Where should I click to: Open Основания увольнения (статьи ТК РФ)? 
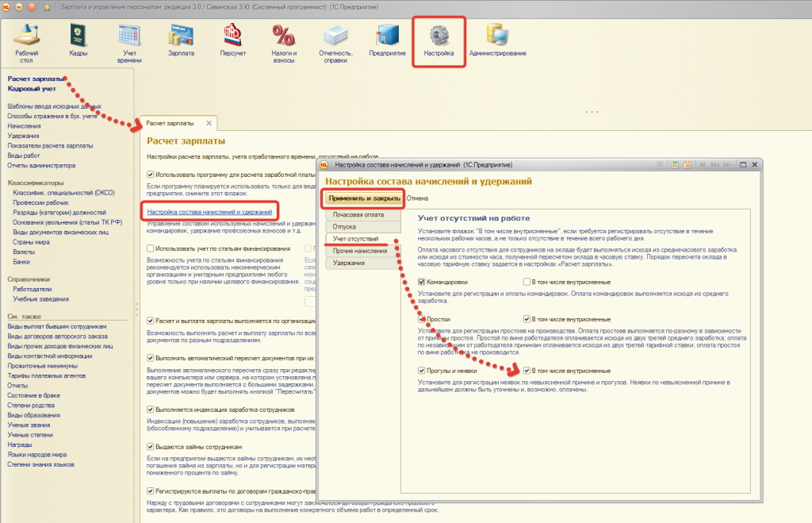(67, 222)
